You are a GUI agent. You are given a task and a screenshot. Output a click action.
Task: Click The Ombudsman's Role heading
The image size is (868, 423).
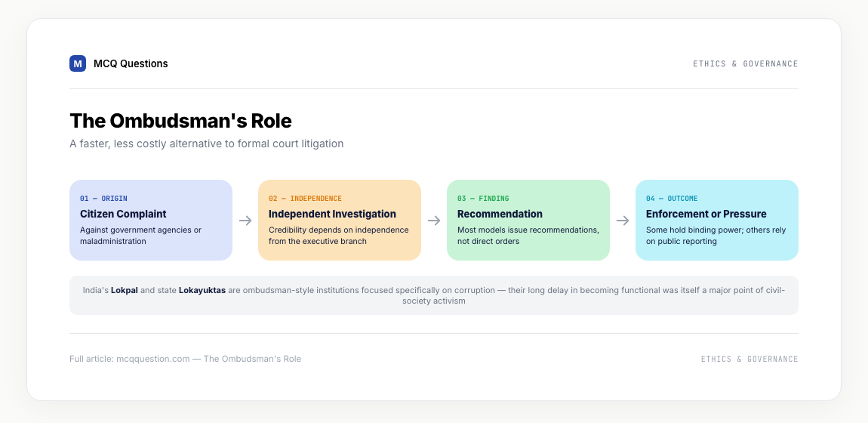click(x=180, y=121)
